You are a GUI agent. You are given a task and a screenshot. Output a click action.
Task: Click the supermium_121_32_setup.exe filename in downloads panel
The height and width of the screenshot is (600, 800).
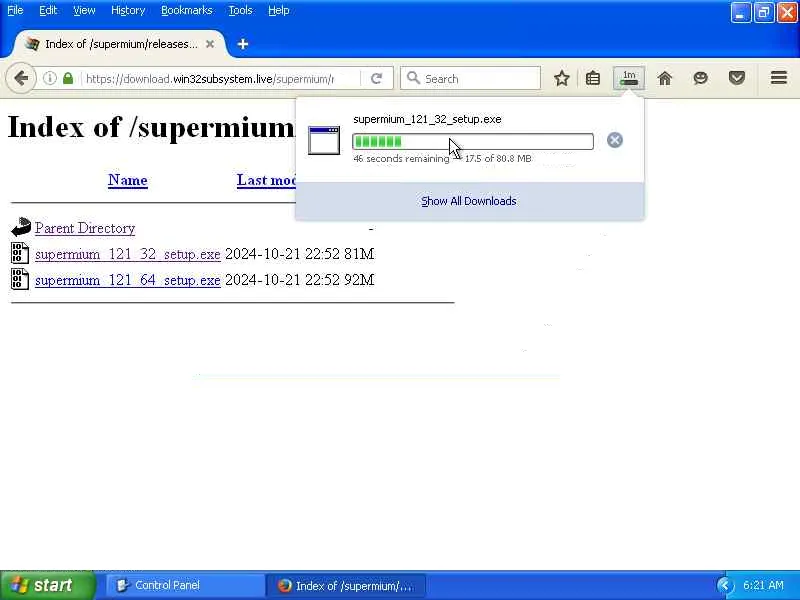pyautogui.click(x=427, y=119)
